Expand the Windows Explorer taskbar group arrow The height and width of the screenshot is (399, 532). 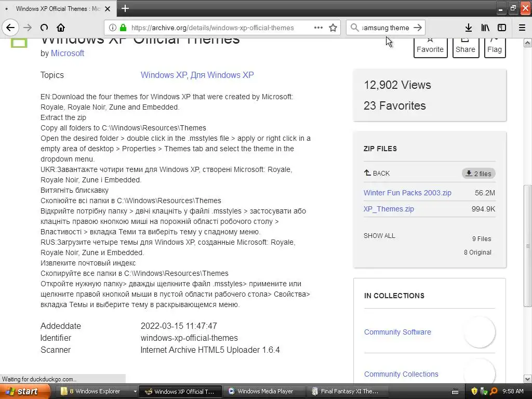click(135, 392)
